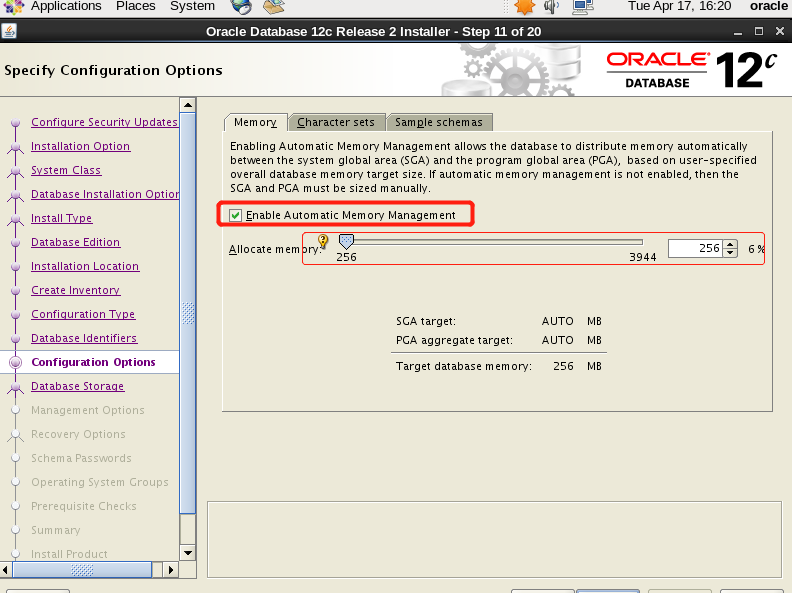Image resolution: width=792 pixels, height=593 pixels.
Task: Click the Target database memory label
Action: (464, 366)
